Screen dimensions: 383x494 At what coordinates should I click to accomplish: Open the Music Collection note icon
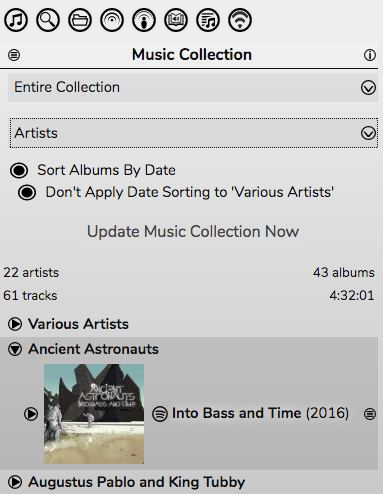pyautogui.click(x=16, y=20)
